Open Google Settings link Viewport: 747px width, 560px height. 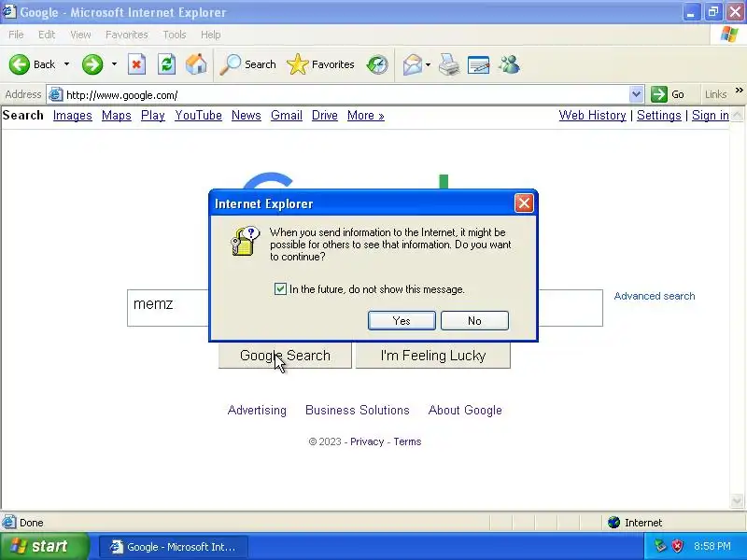pos(659,115)
